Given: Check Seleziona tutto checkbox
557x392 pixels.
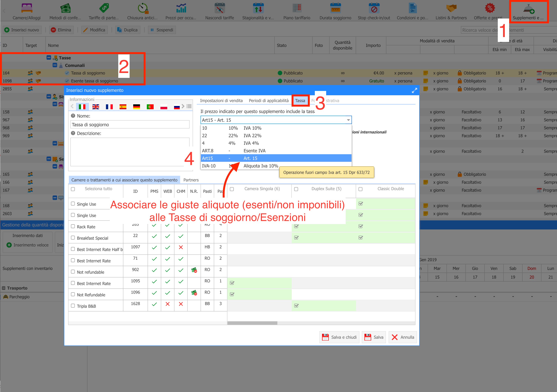Looking at the screenshot, I should (73, 189).
